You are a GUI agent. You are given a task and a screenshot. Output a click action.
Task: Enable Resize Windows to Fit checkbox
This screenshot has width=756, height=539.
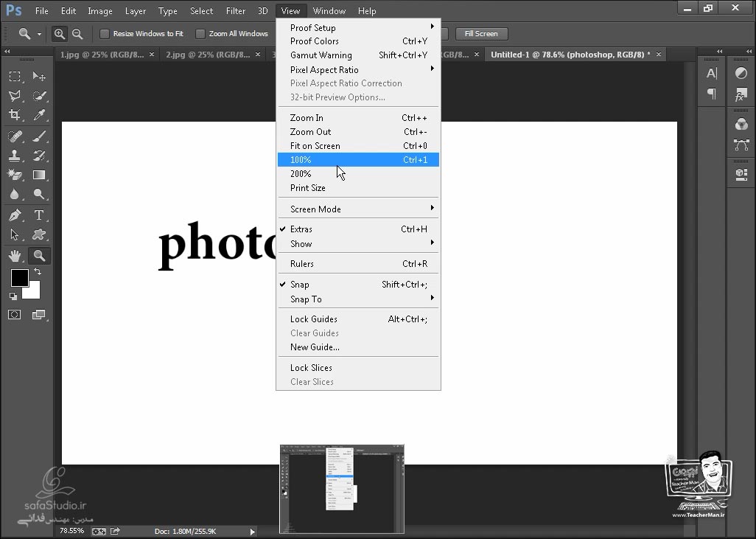point(104,34)
